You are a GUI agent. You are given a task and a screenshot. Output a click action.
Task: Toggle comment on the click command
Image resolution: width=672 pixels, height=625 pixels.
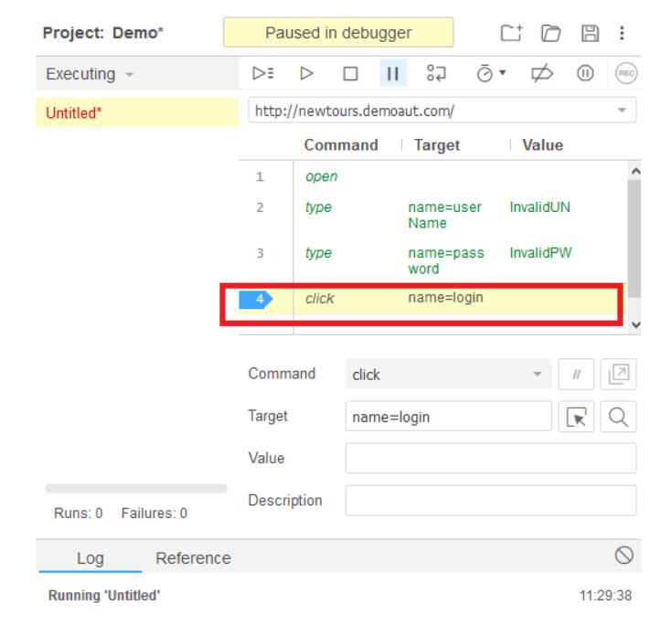(x=577, y=375)
